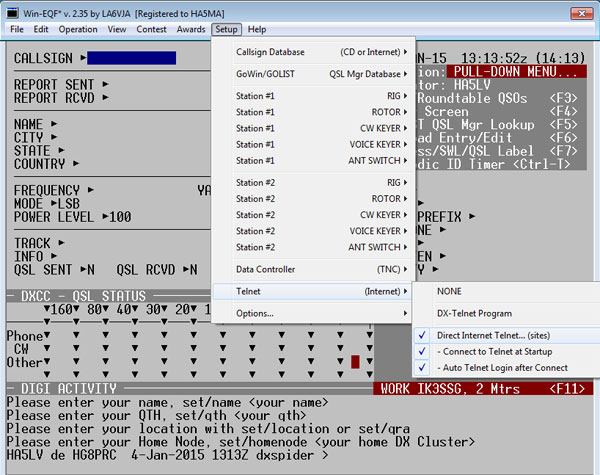Image resolution: width=600 pixels, height=475 pixels.
Task: Click the dxspider prompt line
Action: pyautogui.click(x=167, y=455)
